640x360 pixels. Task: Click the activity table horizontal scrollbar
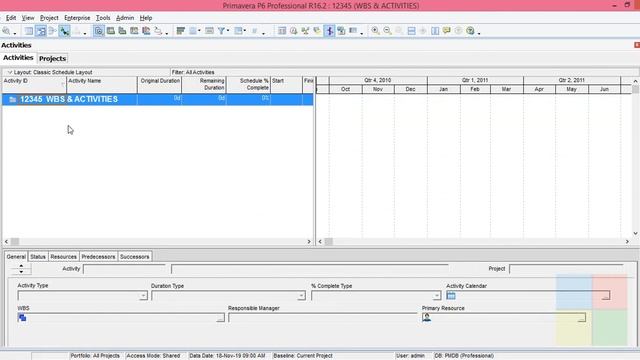click(x=158, y=242)
